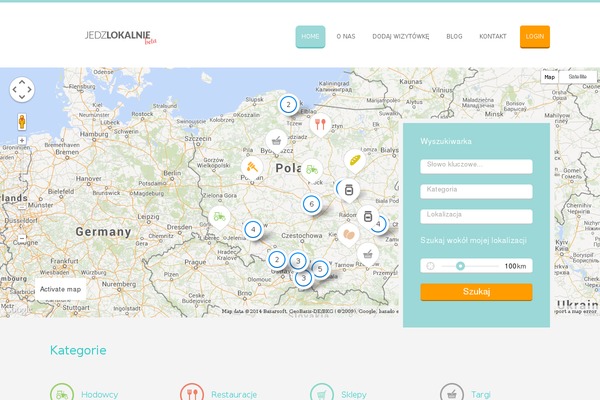Open the BLOG menu item
Viewport: 600px width, 400px height.
(454, 36)
